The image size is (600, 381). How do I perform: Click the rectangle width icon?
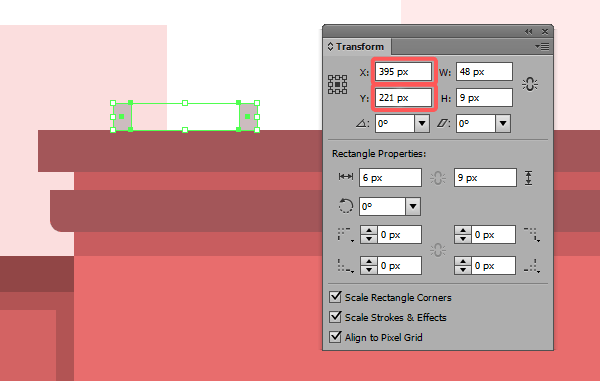346,177
